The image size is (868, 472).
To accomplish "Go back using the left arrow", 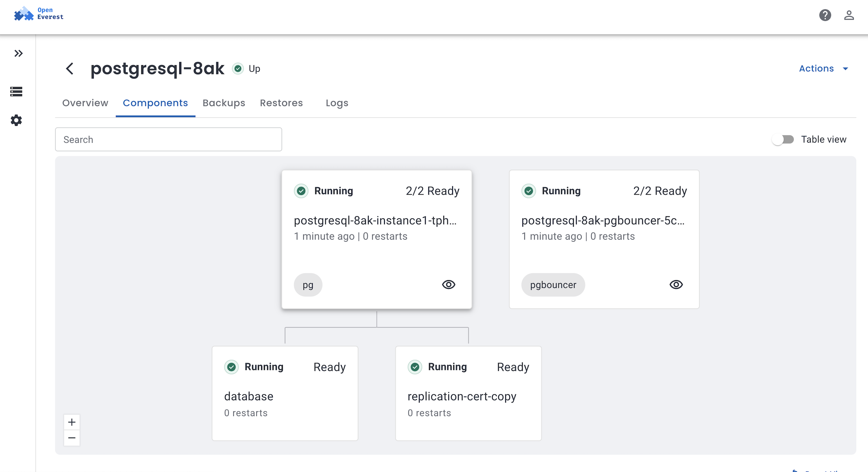I will [70, 68].
